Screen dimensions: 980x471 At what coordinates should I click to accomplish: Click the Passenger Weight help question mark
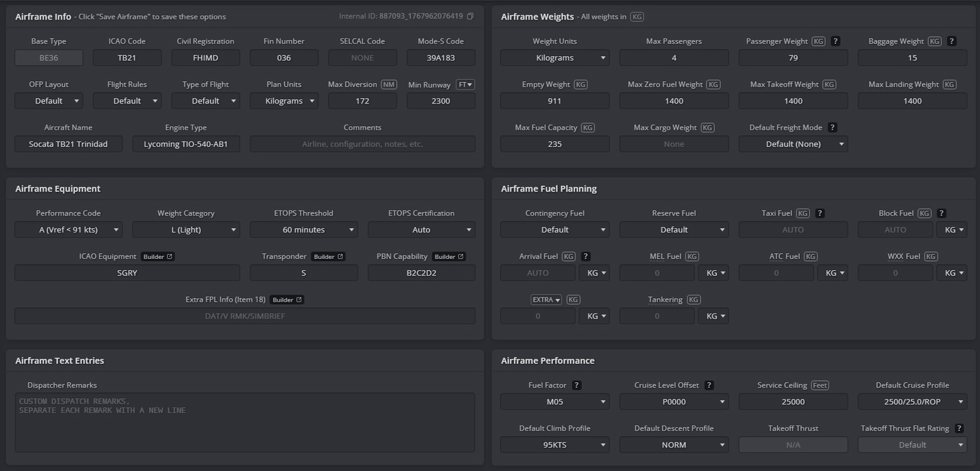(x=835, y=41)
